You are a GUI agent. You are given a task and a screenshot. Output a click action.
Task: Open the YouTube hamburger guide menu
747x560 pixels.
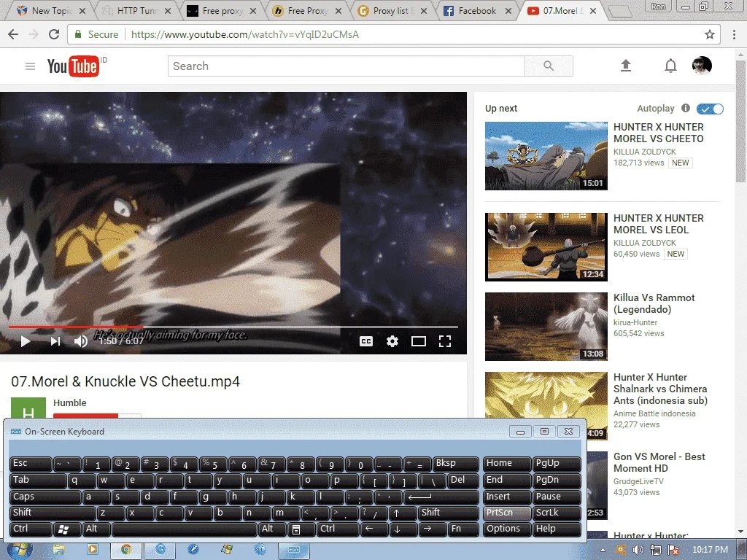[30, 66]
